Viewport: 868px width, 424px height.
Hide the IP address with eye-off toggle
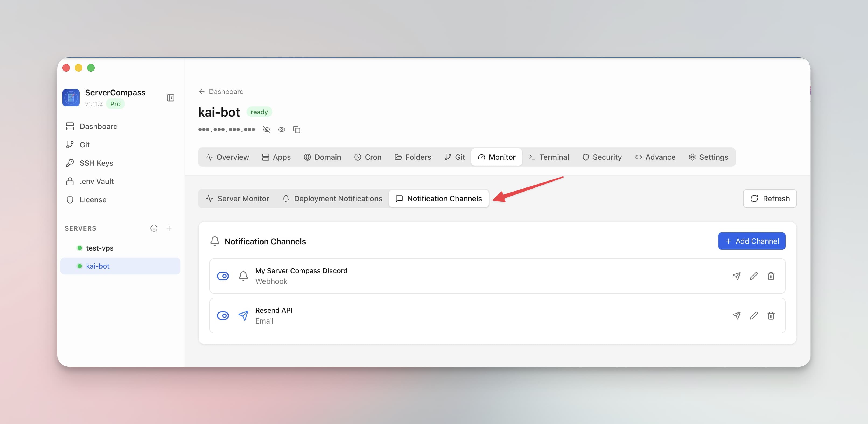(267, 129)
